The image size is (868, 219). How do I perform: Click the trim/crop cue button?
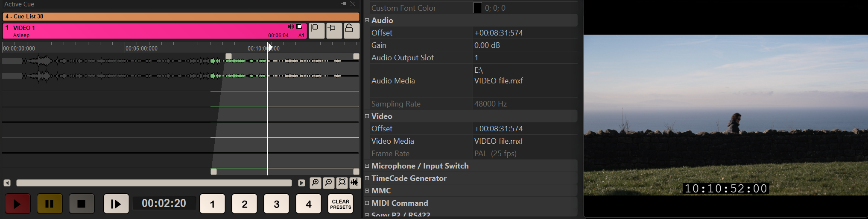334,31
